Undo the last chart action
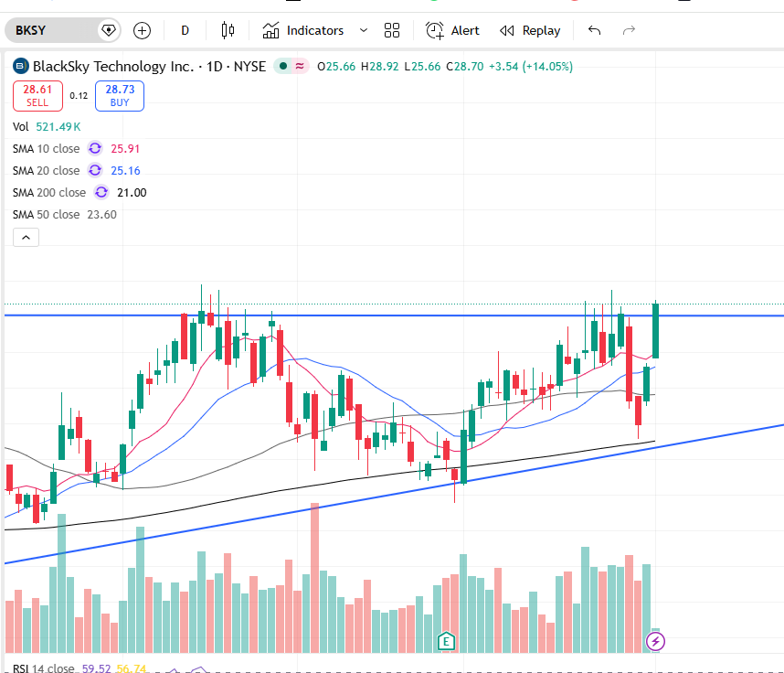 [x=594, y=30]
